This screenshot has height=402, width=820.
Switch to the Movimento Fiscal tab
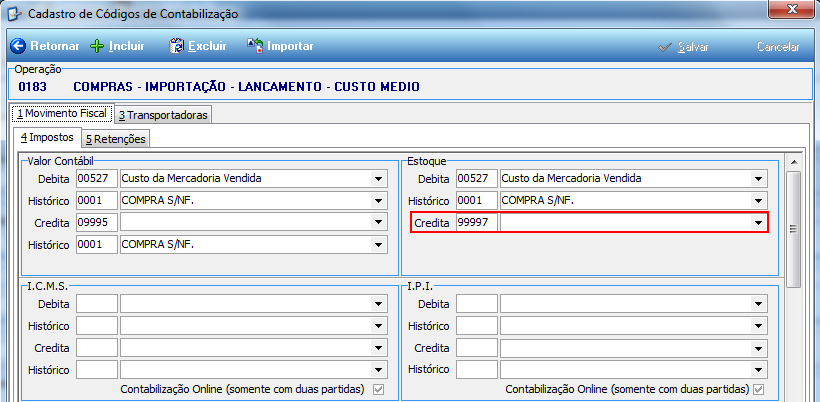[62, 113]
